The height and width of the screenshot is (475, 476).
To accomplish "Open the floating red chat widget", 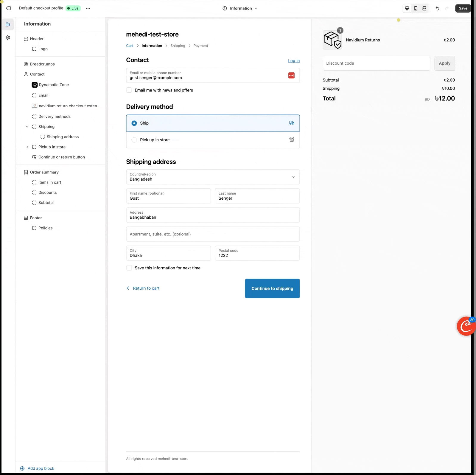I will click(466, 326).
